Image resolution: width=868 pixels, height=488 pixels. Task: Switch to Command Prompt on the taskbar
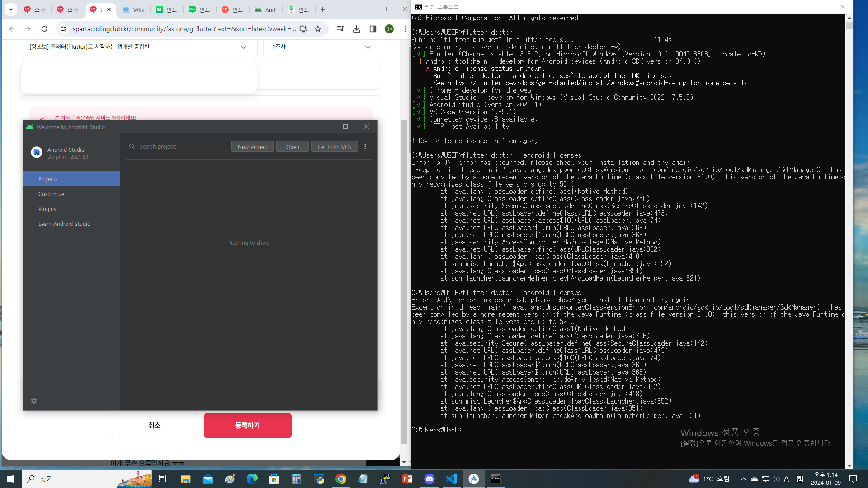[496, 479]
